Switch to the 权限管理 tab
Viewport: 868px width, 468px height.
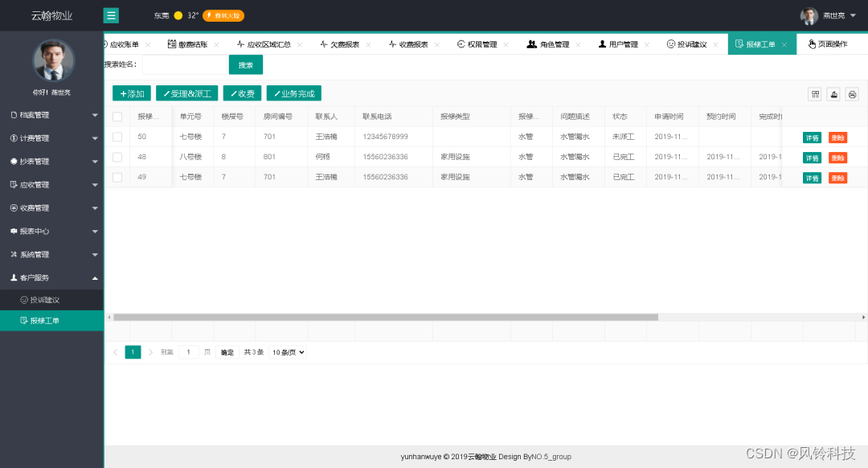[x=477, y=44]
